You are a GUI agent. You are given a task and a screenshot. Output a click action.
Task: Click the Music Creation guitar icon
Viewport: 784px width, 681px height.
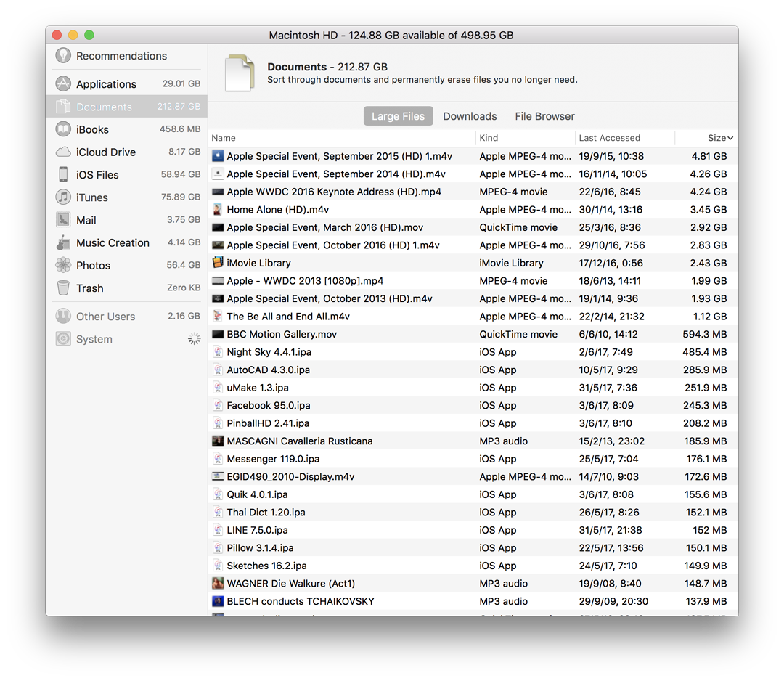63,242
